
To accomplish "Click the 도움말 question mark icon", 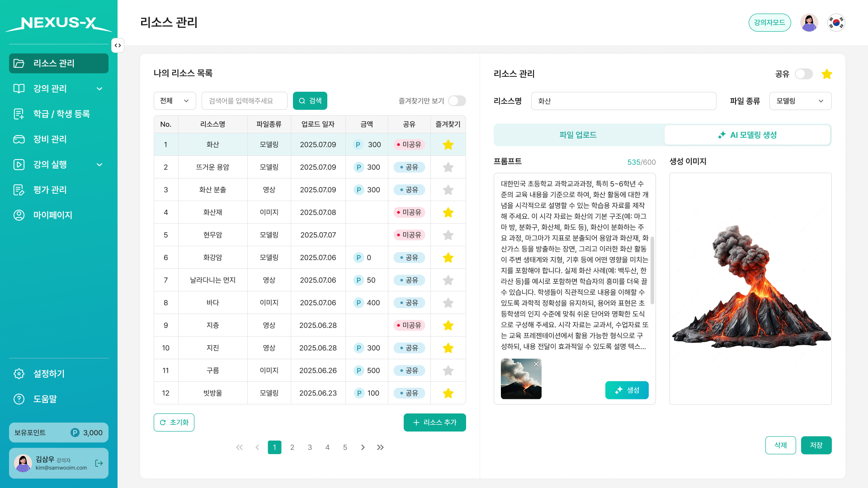I will (x=19, y=399).
